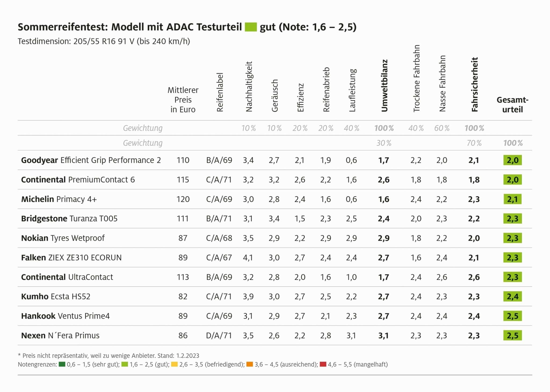Select the Continental PremiumContact 6 row name
The height and width of the screenshot is (392, 550).
(x=78, y=180)
